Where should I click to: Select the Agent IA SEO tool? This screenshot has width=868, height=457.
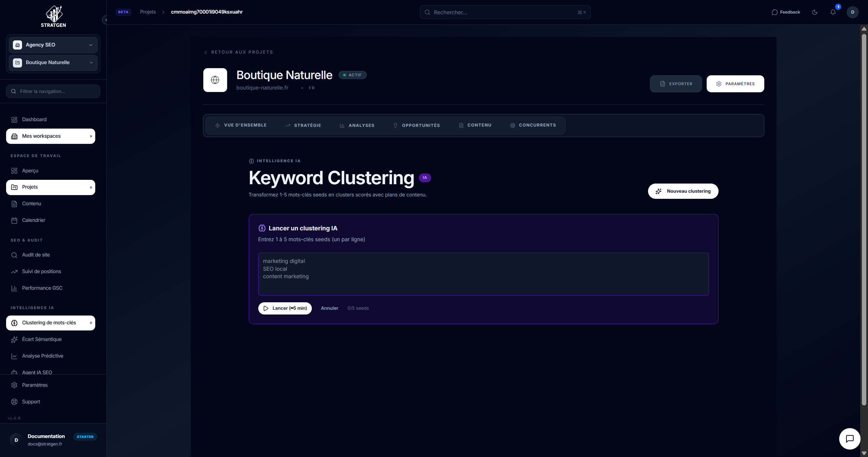point(37,372)
